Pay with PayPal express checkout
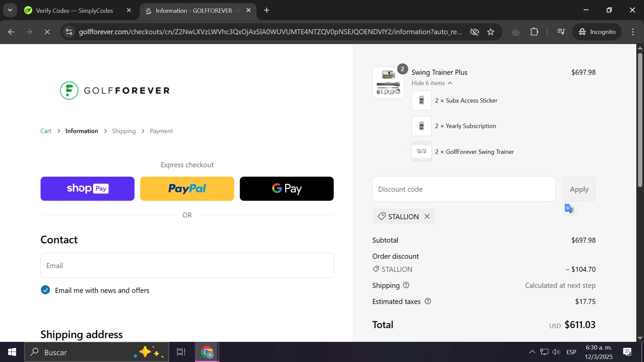The width and height of the screenshot is (644, 362). pyautogui.click(x=187, y=189)
